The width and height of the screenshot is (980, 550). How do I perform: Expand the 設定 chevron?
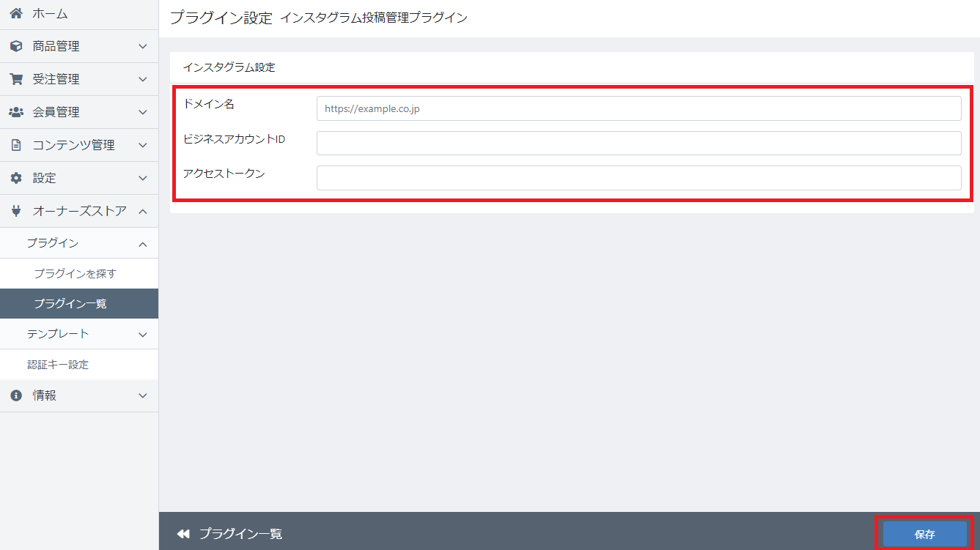coord(143,178)
